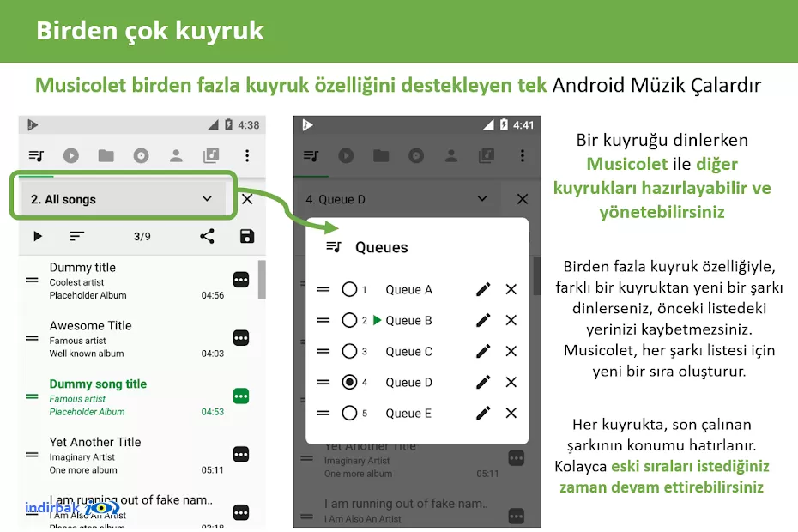The height and width of the screenshot is (532, 798).
Task: Select the 'Dummy title' song
Action: point(138,281)
